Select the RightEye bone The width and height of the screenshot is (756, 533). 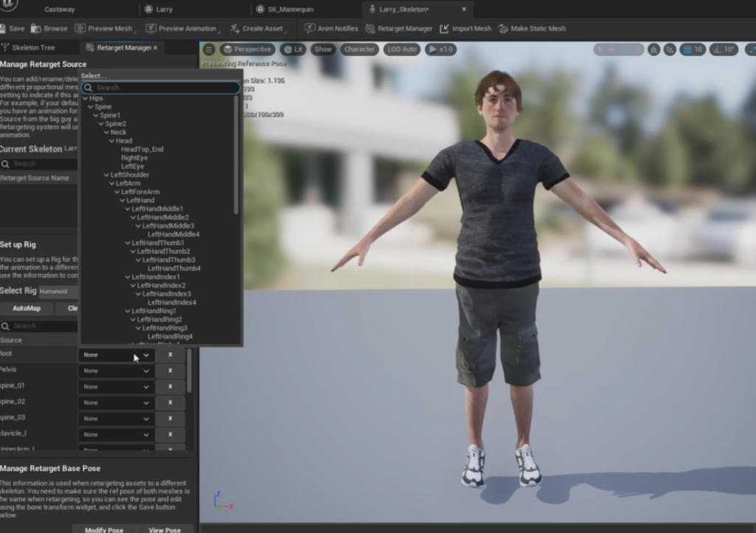coord(134,158)
